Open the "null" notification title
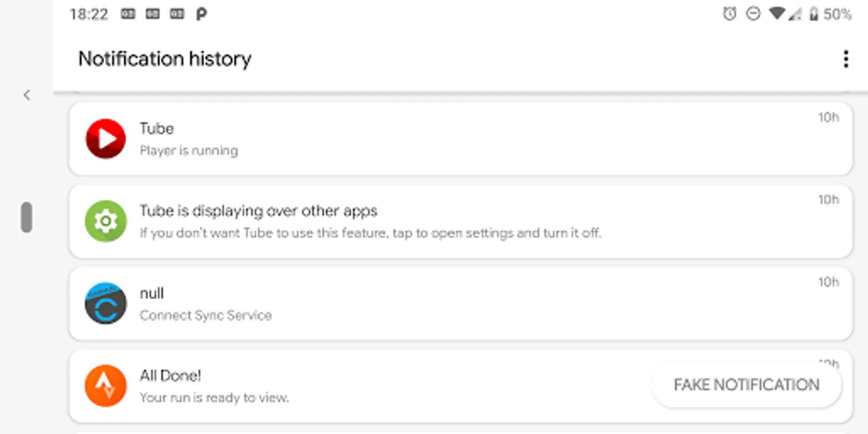868x434 pixels. point(151,293)
